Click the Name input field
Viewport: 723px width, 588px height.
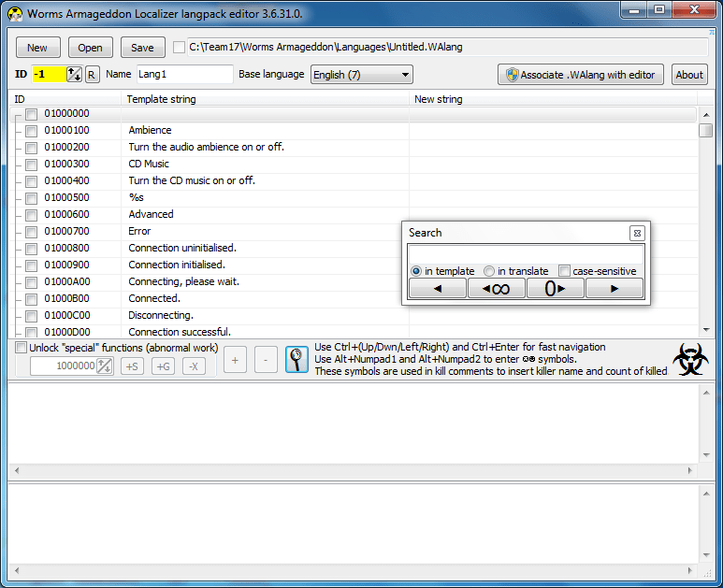pos(185,74)
